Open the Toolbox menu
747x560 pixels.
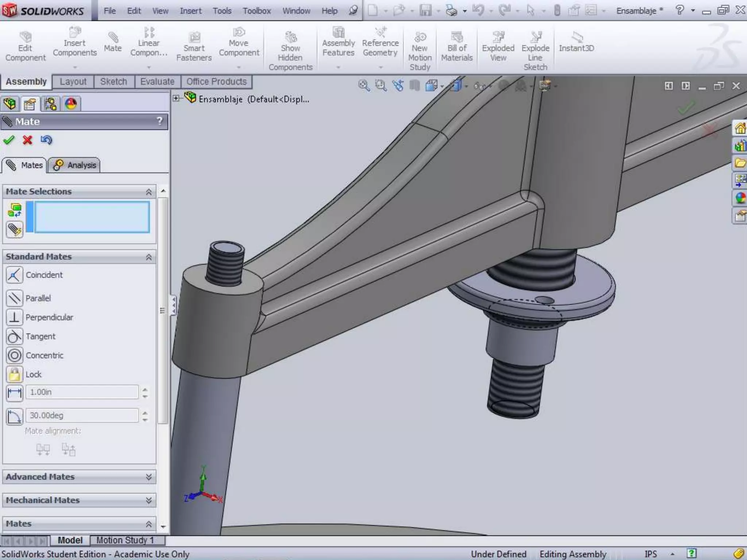257,11
